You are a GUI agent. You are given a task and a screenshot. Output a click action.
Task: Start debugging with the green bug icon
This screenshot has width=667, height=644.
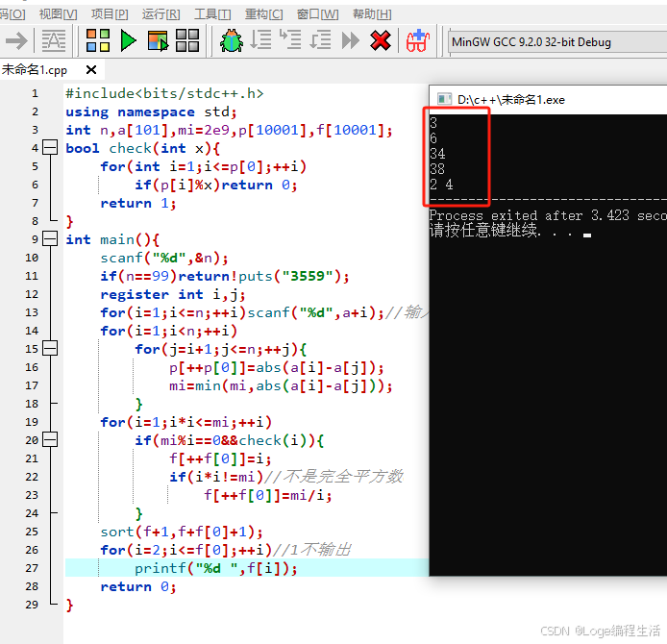232,40
